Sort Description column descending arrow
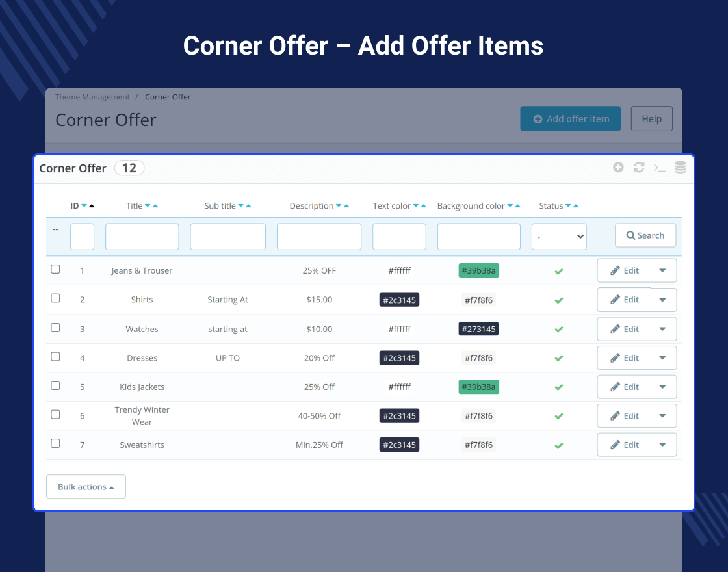The width and height of the screenshot is (728, 572). (x=339, y=205)
